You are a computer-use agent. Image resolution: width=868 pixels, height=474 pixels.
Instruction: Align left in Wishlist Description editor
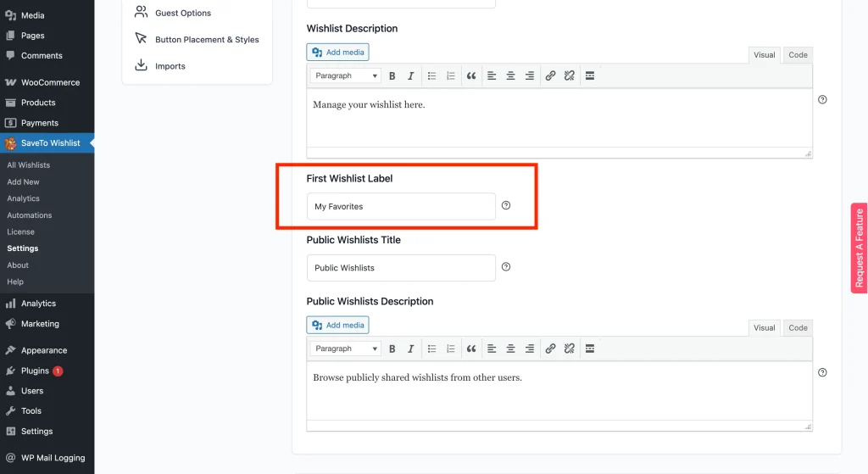point(492,75)
